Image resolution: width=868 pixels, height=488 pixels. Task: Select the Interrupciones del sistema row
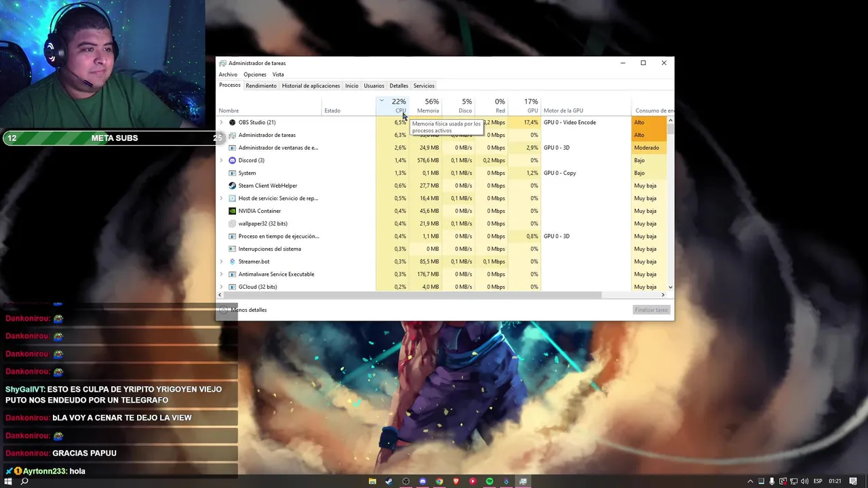pyautogui.click(x=441, y=249)
